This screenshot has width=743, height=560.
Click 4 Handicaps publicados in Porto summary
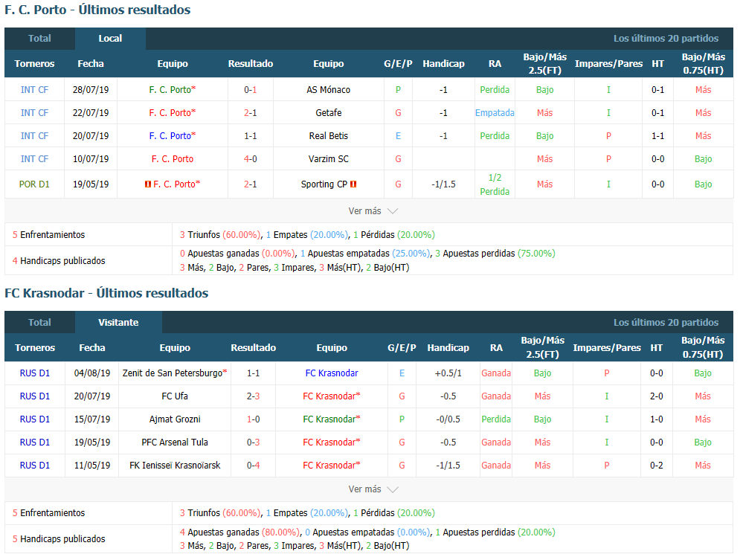point(59,260)
